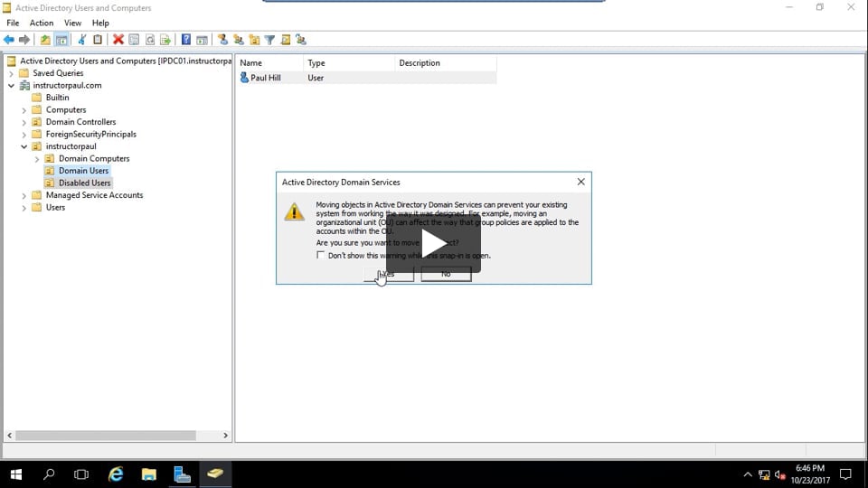Open the View menu

72,23
